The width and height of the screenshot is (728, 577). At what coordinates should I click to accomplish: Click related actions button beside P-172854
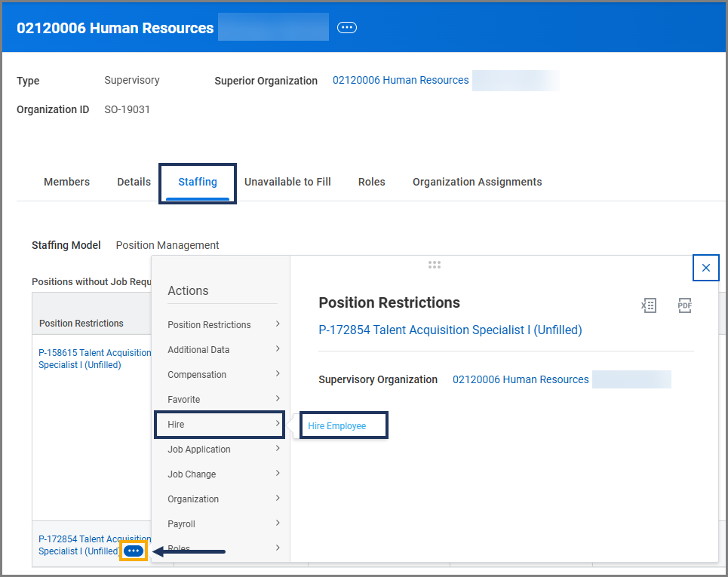coord(134,551)
